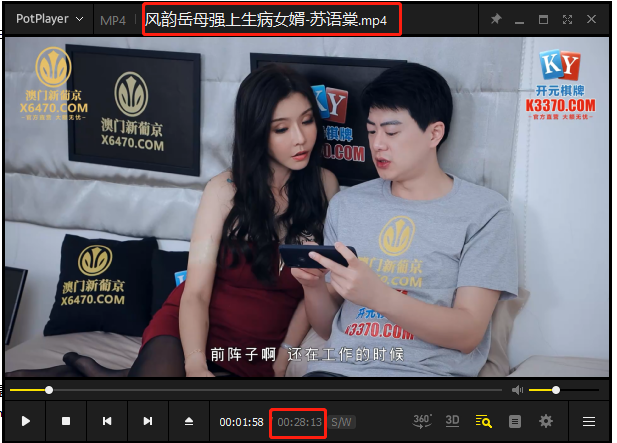Open the hamburger menu at bottom right

(x=589, y=421)
